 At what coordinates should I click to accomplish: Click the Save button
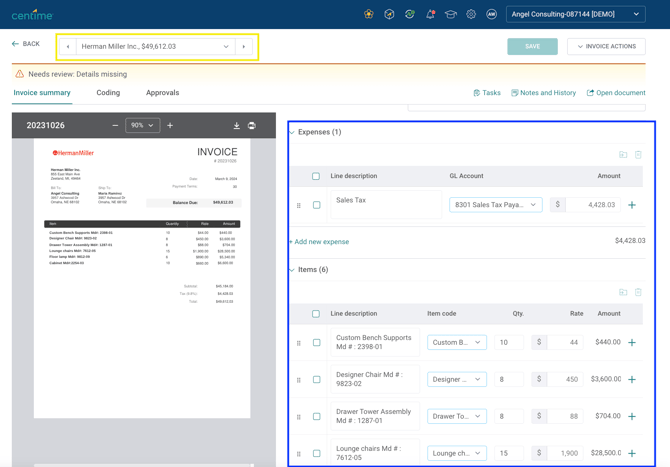point(532,47)
